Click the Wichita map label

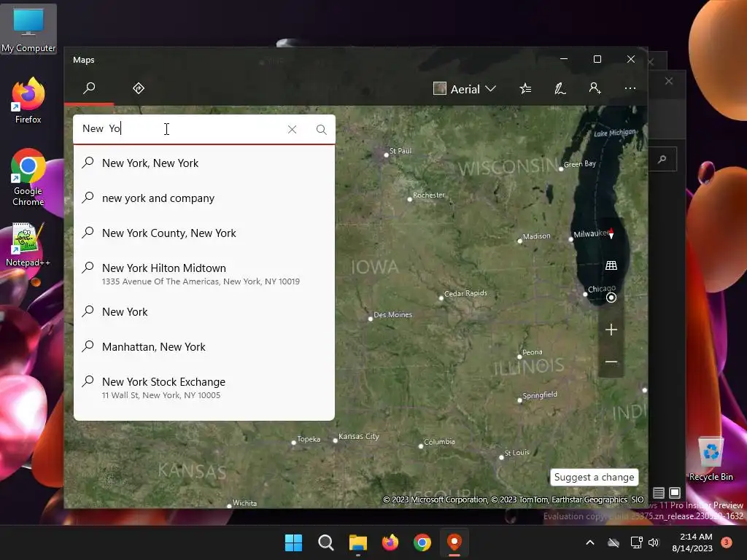pos(244,503)
